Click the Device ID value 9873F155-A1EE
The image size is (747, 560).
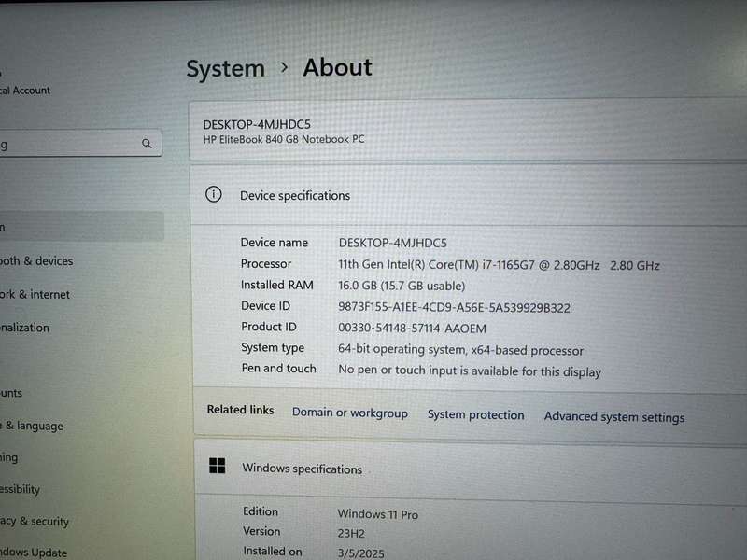pyautogui.click(x=454, y=307)
